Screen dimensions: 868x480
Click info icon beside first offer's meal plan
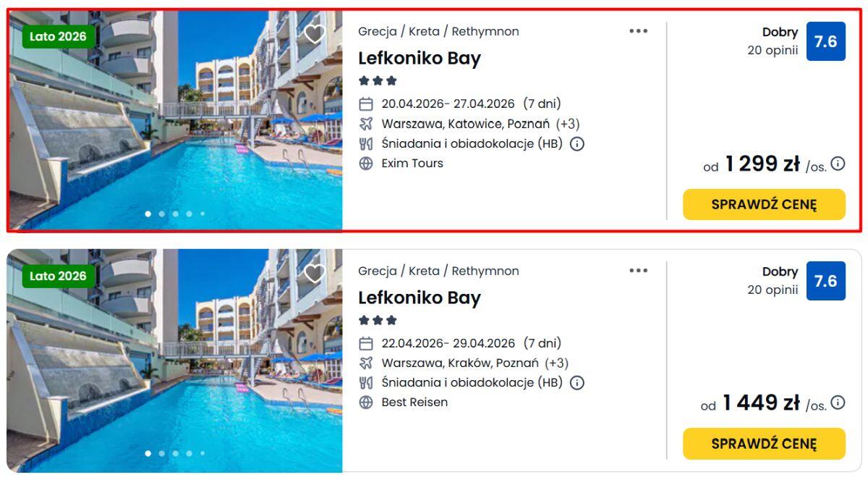(576, 143)
